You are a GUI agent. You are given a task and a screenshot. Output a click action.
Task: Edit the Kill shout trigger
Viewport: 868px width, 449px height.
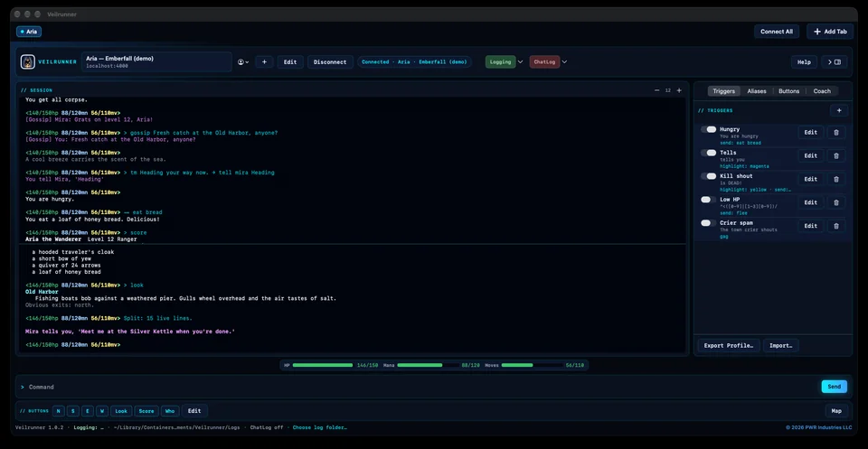(810, 179)
